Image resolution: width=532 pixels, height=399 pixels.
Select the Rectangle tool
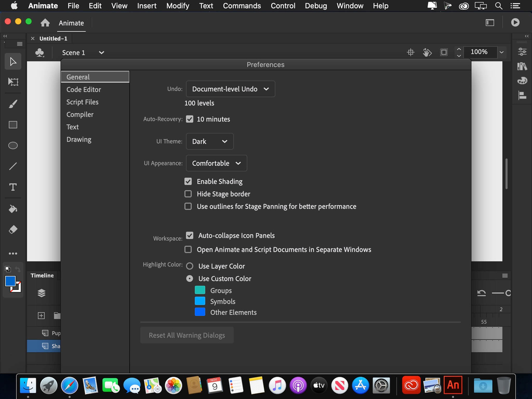pyautogui.click(x=13, y=125)
